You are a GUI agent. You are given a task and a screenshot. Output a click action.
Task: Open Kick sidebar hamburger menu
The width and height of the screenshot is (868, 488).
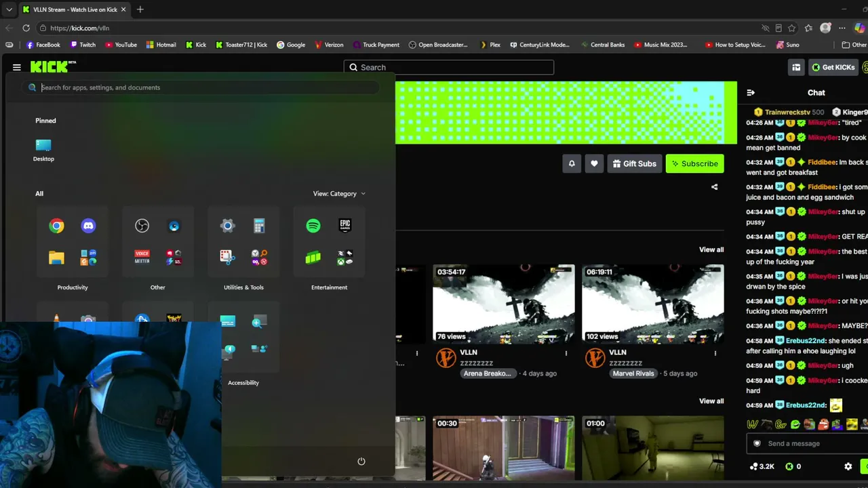point(16,67)
